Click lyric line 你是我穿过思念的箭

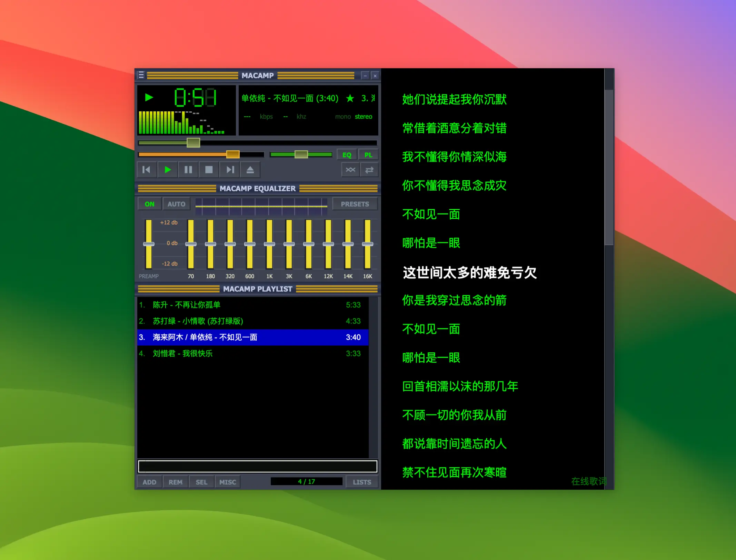tap(454, 300)
